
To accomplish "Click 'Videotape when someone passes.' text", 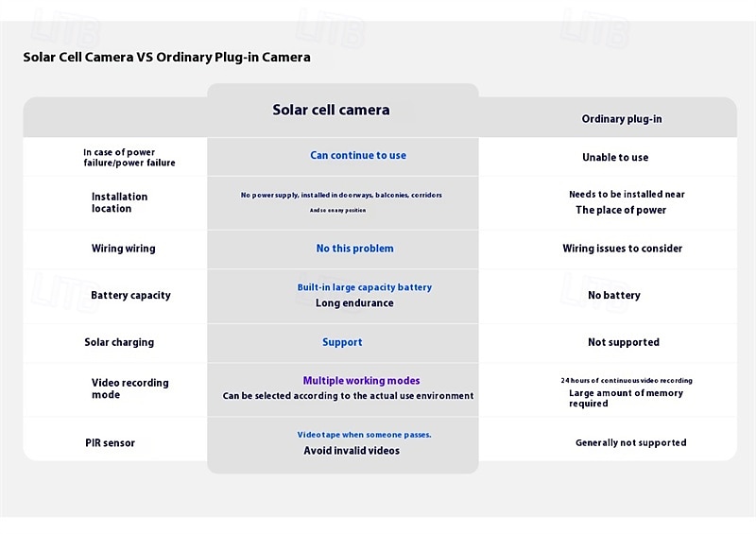I will (364, 435).
